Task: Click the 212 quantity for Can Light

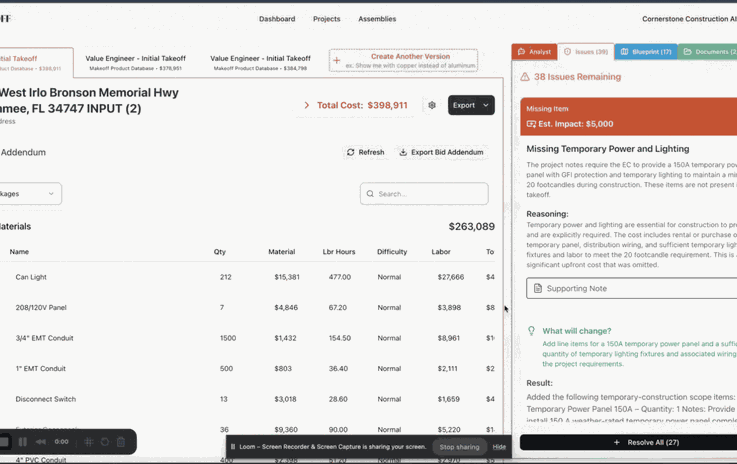Action: (x=226, y=277)
